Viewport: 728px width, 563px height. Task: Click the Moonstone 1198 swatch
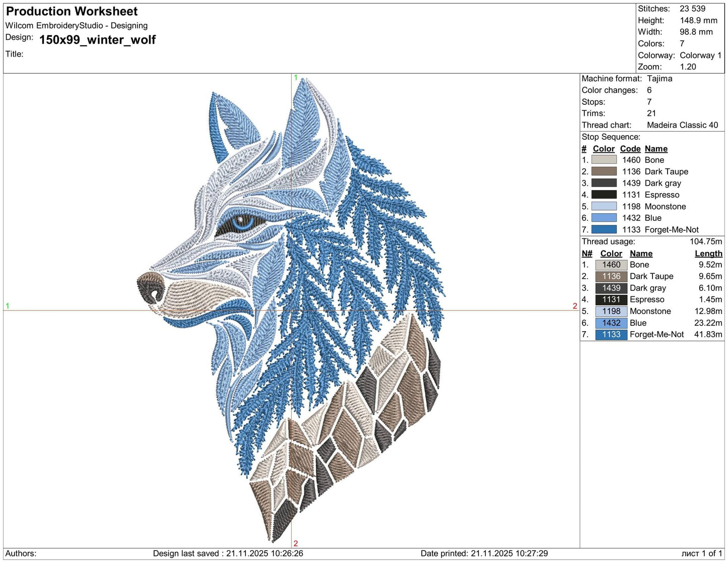click(x=604, y=206)
